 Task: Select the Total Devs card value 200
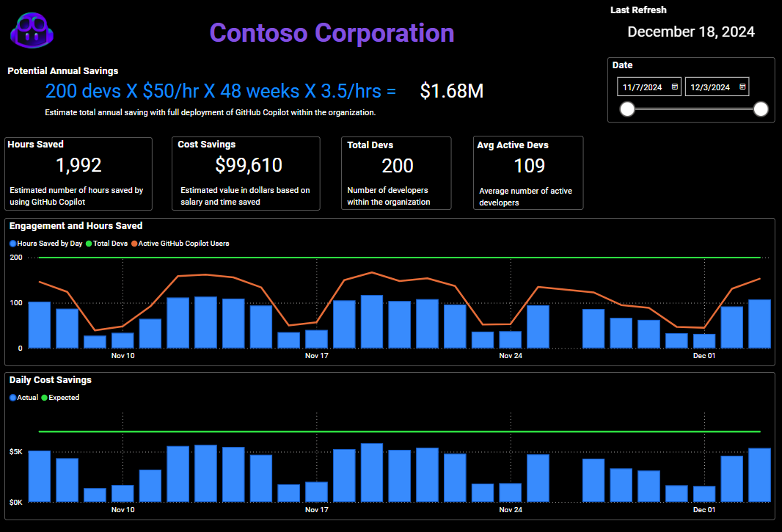click(x=398, y=166)
